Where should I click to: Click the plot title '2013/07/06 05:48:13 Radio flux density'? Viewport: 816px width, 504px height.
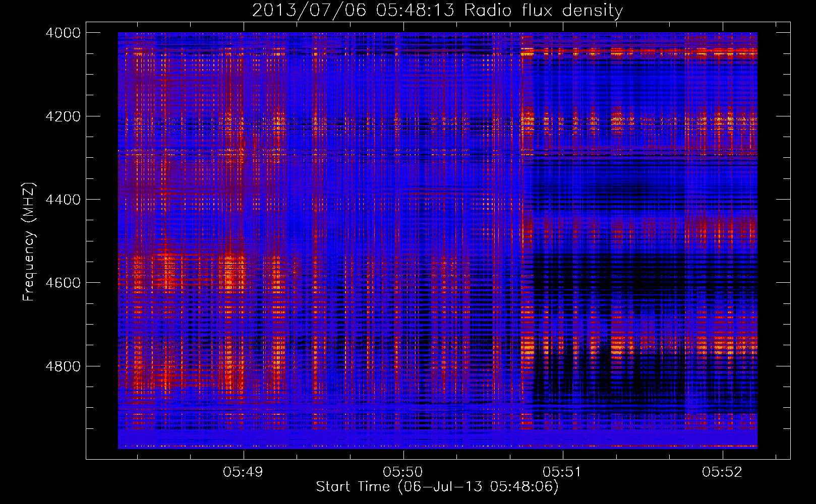pyautogui.click(x=437, y=10)
